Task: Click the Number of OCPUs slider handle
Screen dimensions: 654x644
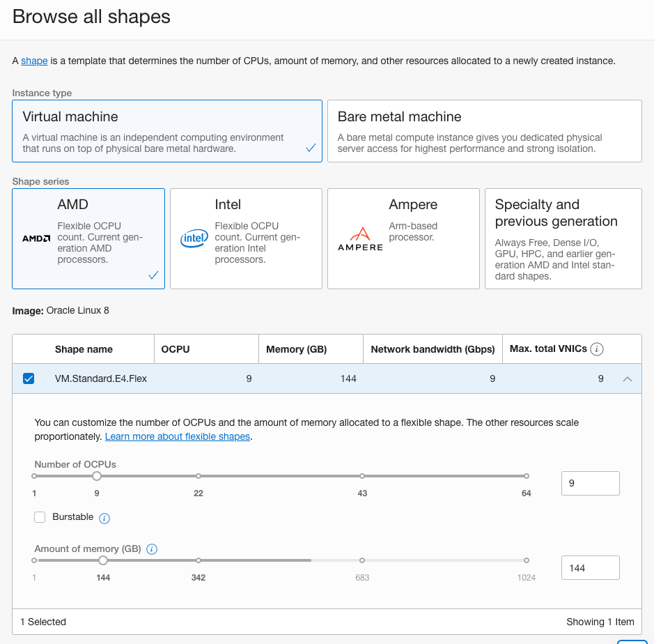Action: (x=97, y=476)
